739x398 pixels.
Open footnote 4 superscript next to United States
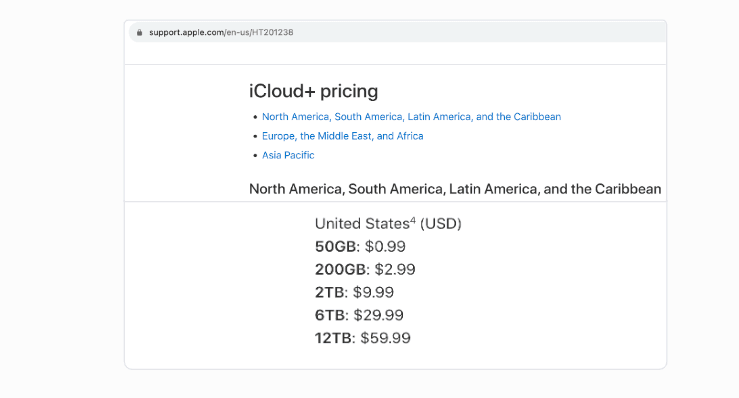click(x=413, y=220)
